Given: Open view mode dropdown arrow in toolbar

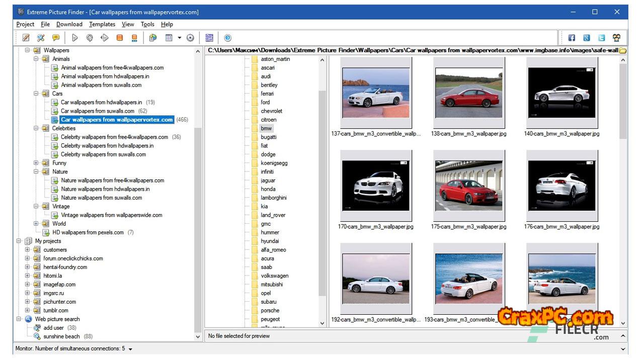Looking at the screenshot, I should (x=179, y=38).
